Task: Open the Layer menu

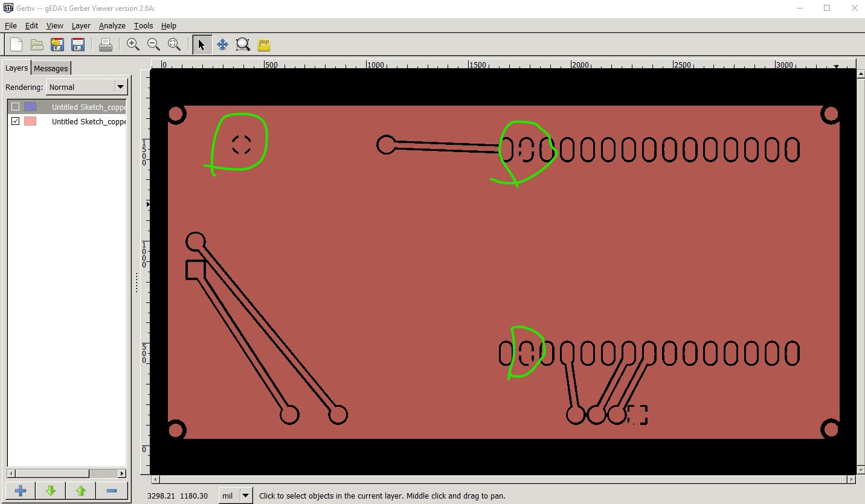Action: 81,26
